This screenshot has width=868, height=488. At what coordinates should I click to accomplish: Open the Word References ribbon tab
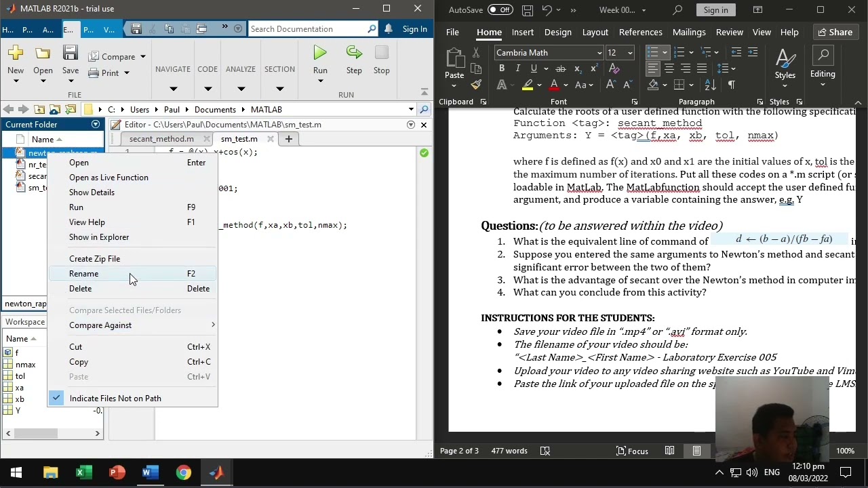point(640,32)
